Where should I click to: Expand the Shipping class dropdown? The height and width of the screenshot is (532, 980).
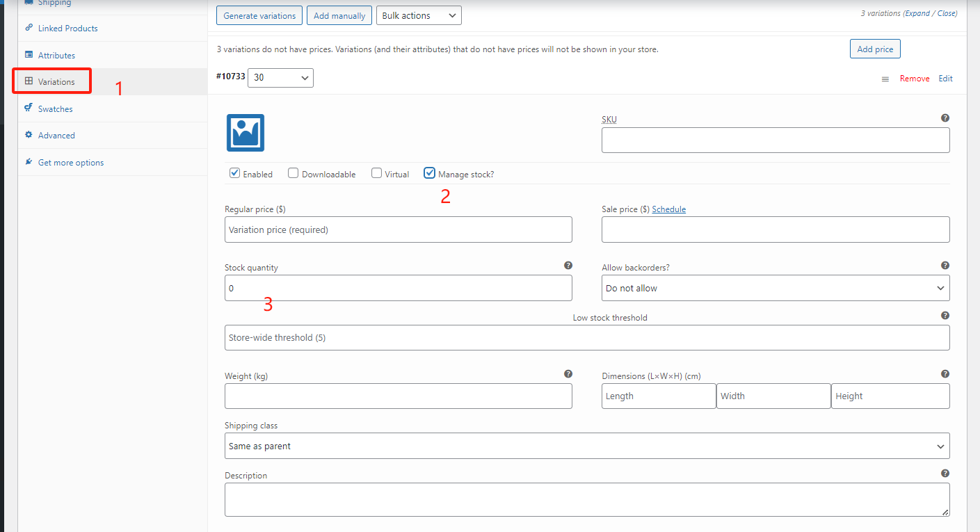tap(586, 446)
